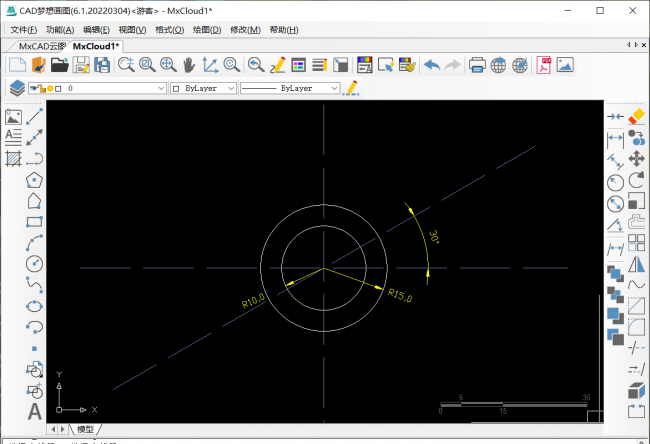Select the array grid tool
650x444 pixels.
click(x=636, y=243)
